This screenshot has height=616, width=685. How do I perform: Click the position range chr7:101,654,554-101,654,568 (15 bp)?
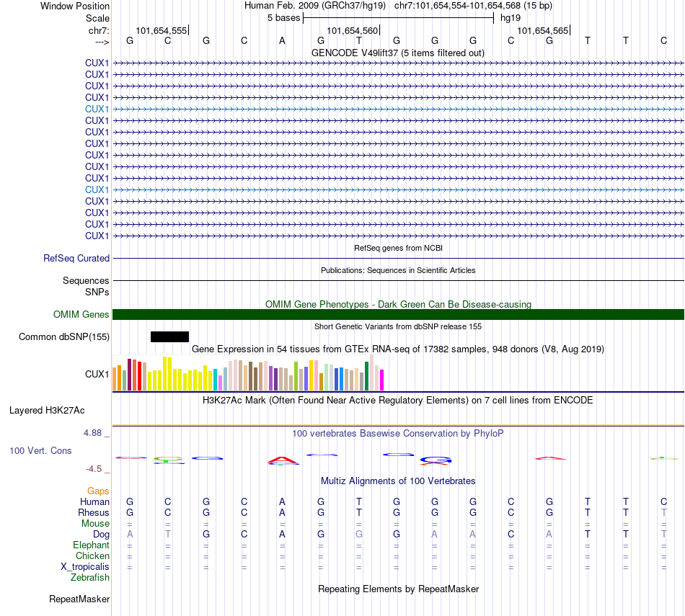473,6
